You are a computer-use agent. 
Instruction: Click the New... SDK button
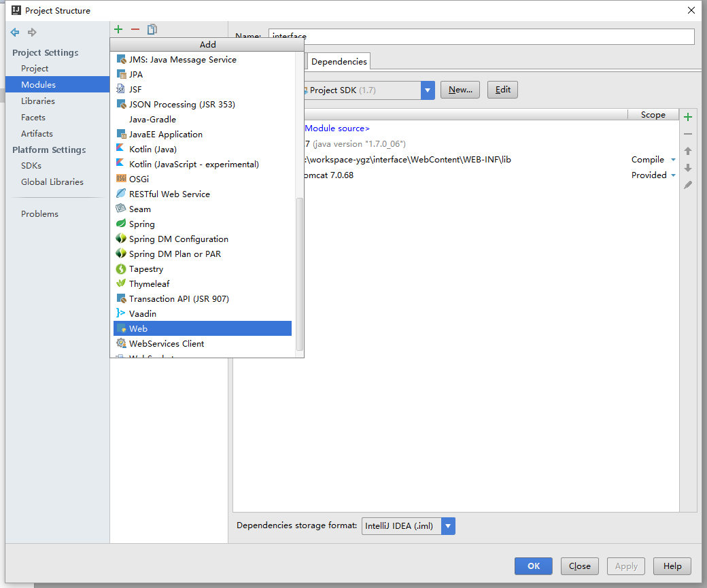click(x=460, y=90)
